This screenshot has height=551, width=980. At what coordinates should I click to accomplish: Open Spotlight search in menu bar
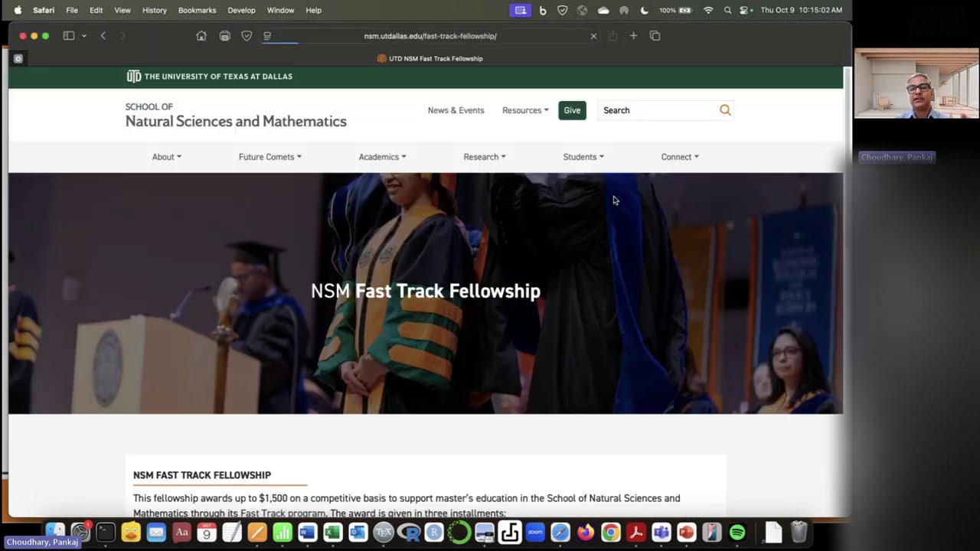point(727,10)
